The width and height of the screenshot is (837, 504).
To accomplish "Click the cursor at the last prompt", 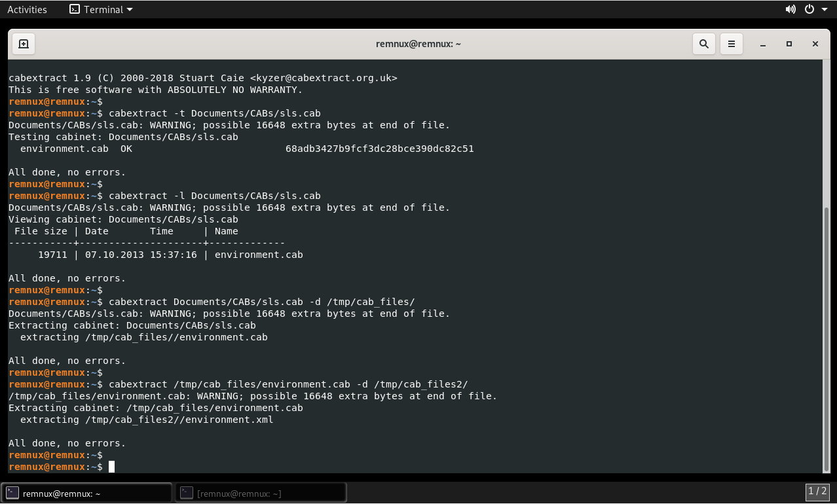I will 111,467.
